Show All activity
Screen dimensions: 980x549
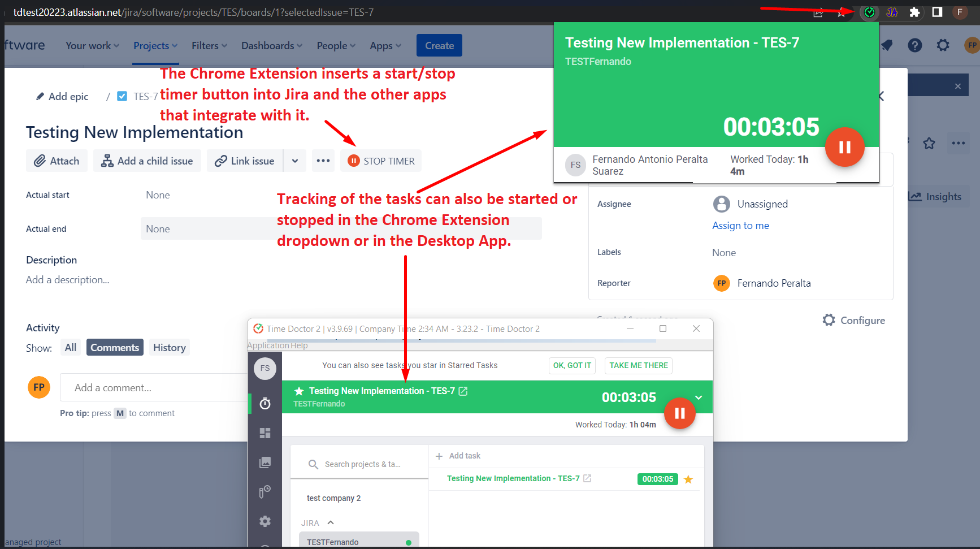(x=71, y=348)
